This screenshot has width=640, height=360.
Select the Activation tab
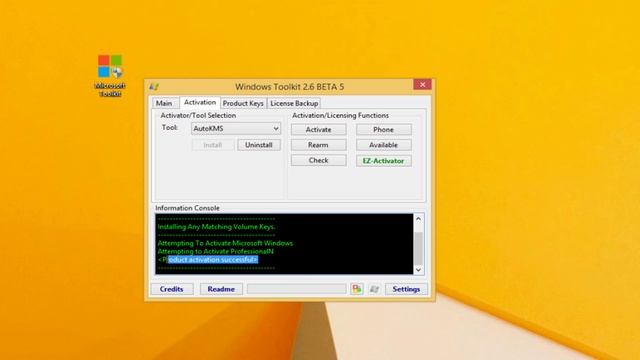200,102
